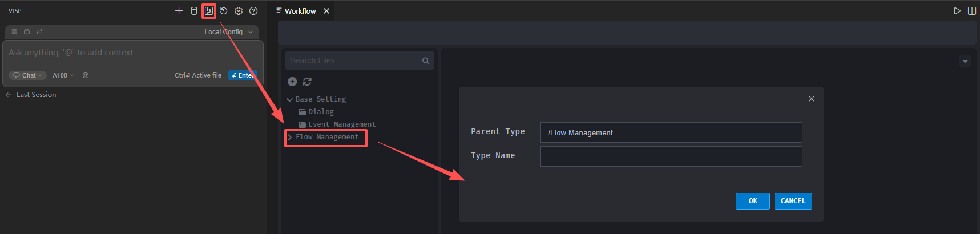Open the Chat mode dropdown
The width and height of the screenshot is (980, 234).
pyautogui.click(x=28, y=75)
